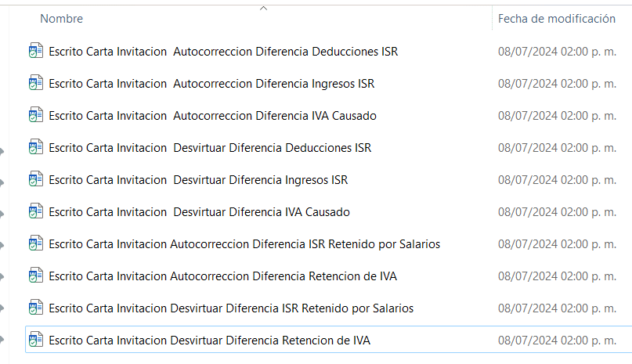Image resolution: width=632 pixels, height=364 pixels.
Task: Select icon of Autocorreccion Diferencia Deducciones ISR file
Action: (36, 51)
